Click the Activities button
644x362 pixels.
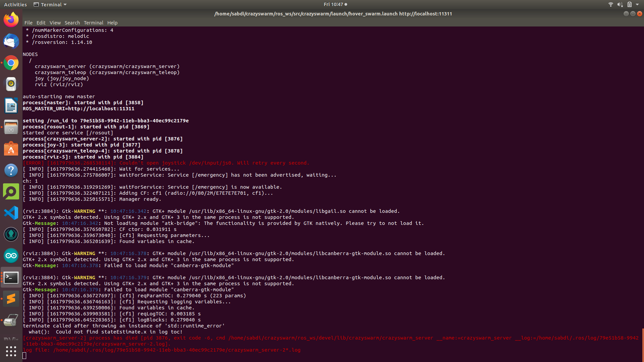point(15,4)
